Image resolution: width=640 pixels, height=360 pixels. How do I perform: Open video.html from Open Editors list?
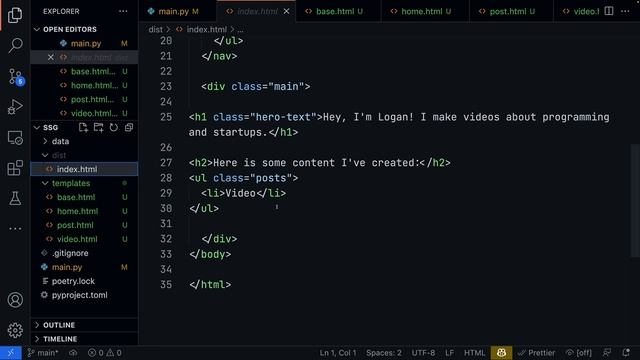coord(84,113)
